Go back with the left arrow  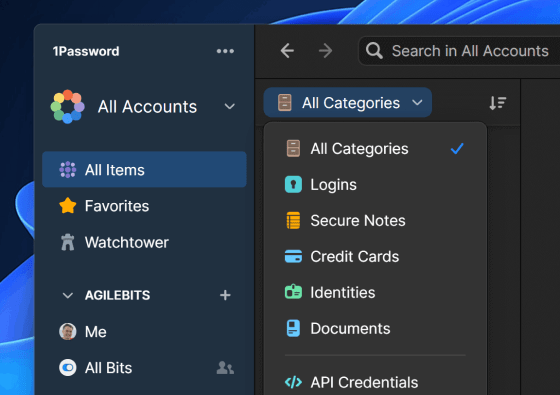point(287,51)
